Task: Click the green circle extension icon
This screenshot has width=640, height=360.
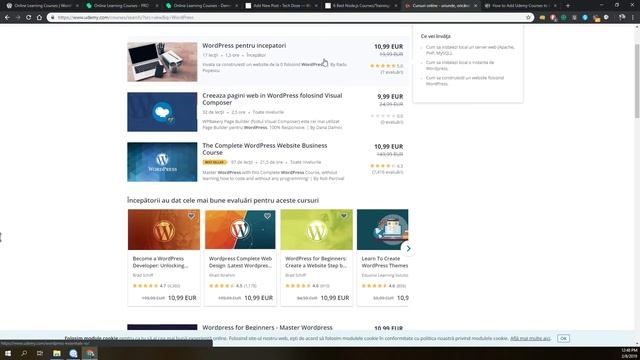Action: 564,18
